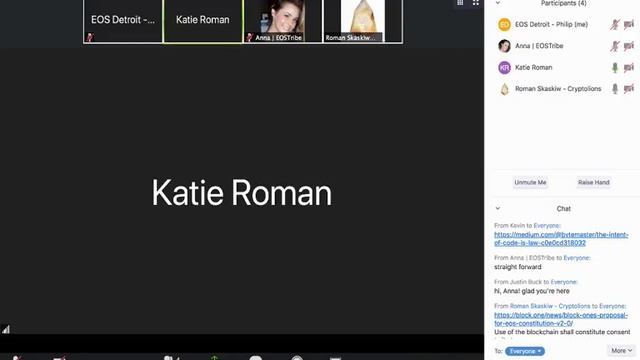The image size is (640, 360).
Task: Click Anna EOSTribe video-off camera icon
Action: click(629, 46)
